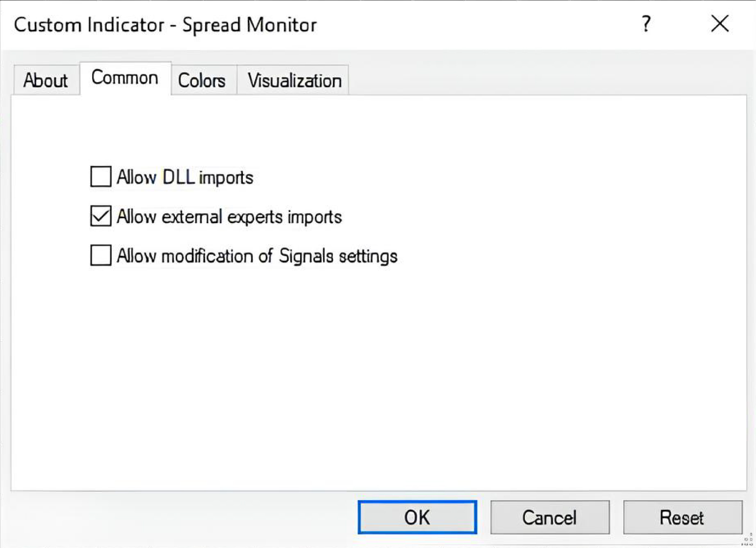Click the Reset button

[682, 517]
